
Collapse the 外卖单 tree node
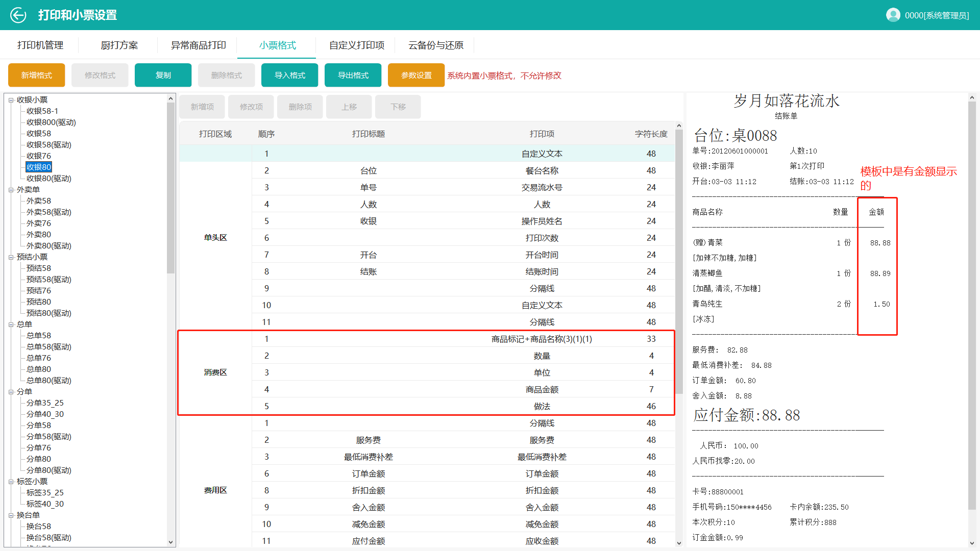(11, 190)
